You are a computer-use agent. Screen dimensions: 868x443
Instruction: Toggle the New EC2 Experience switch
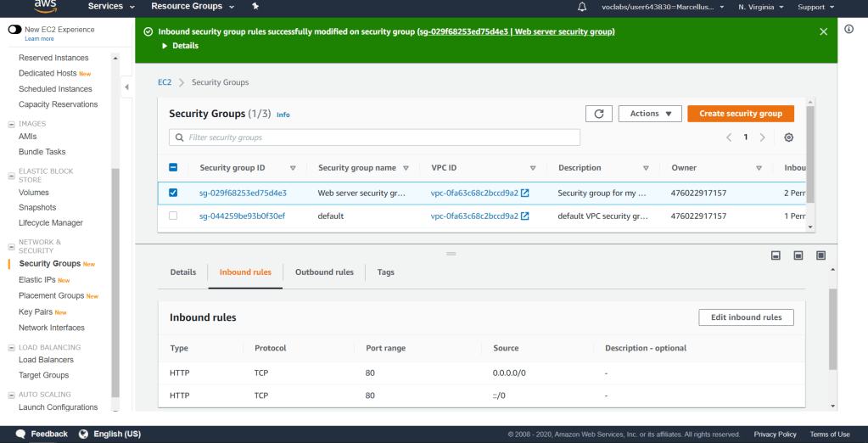click(14, 30)
